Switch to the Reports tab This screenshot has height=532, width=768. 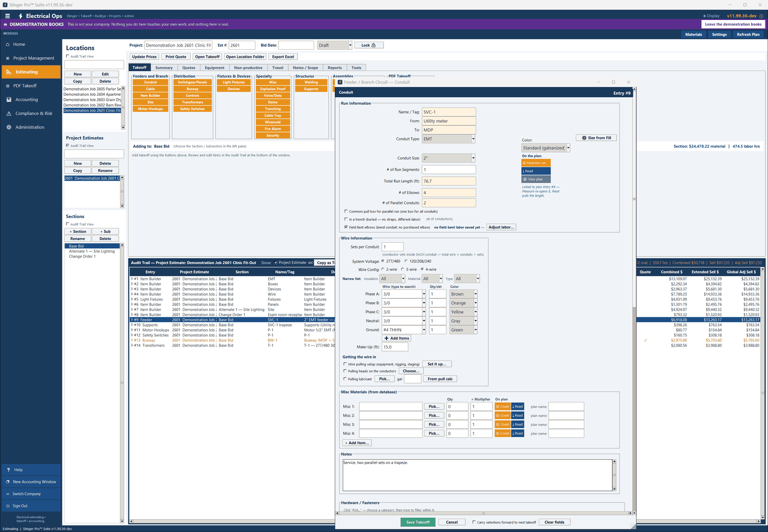pos(335,68)
